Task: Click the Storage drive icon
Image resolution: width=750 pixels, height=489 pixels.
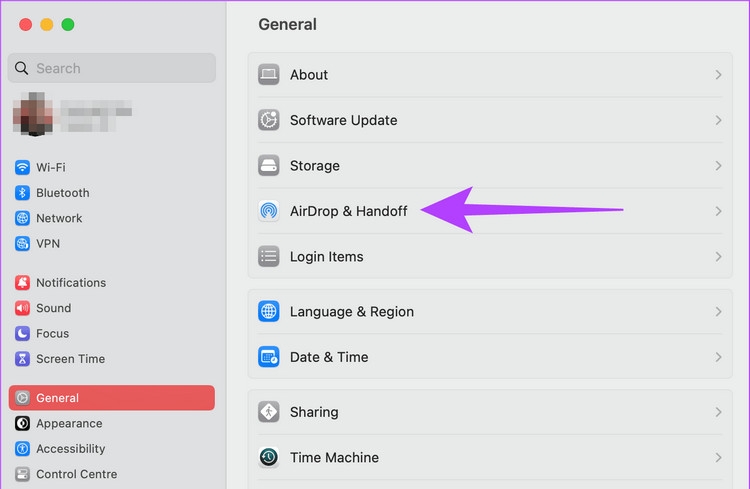Action: 268,166
